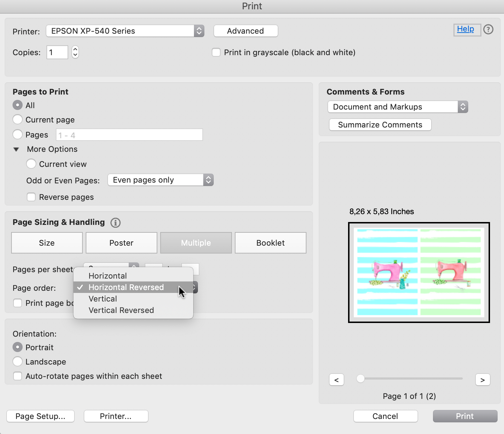Go to next preview page arrow
This screenshot has width=504, height=434.
pyautogui.click(x=482, y=380)
